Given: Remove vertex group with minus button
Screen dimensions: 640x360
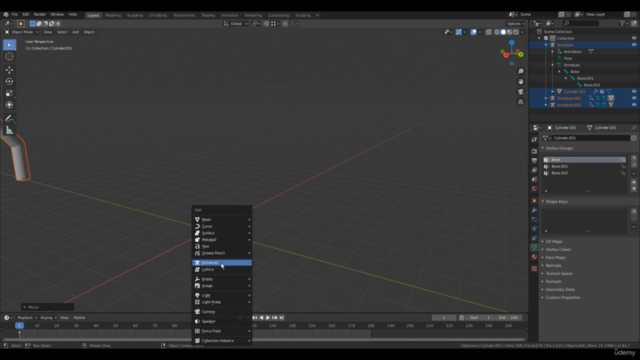Looking at the screenshot, I should pos(634,164).
